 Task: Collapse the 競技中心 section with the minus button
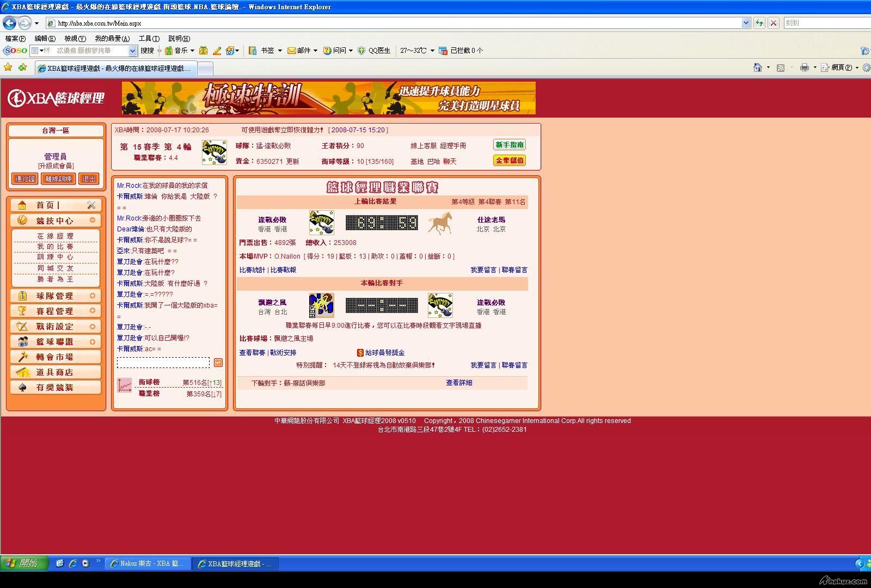(92, 220)
